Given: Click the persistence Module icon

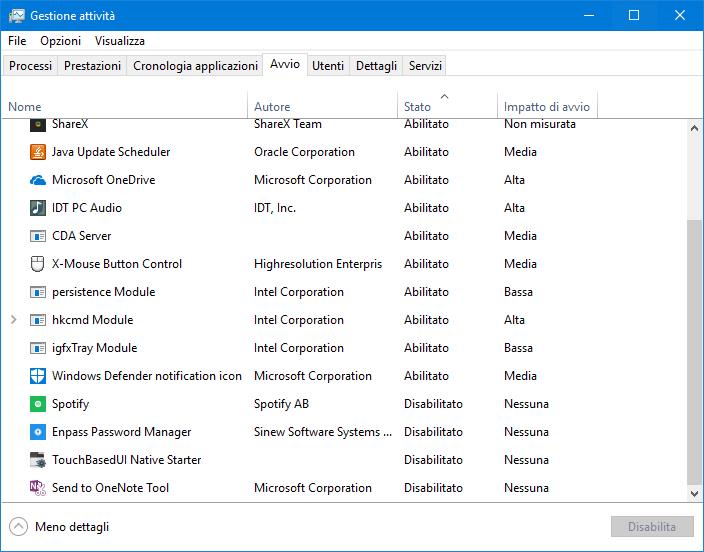Looking at the screenshot, I should click(x=38, y=292).
